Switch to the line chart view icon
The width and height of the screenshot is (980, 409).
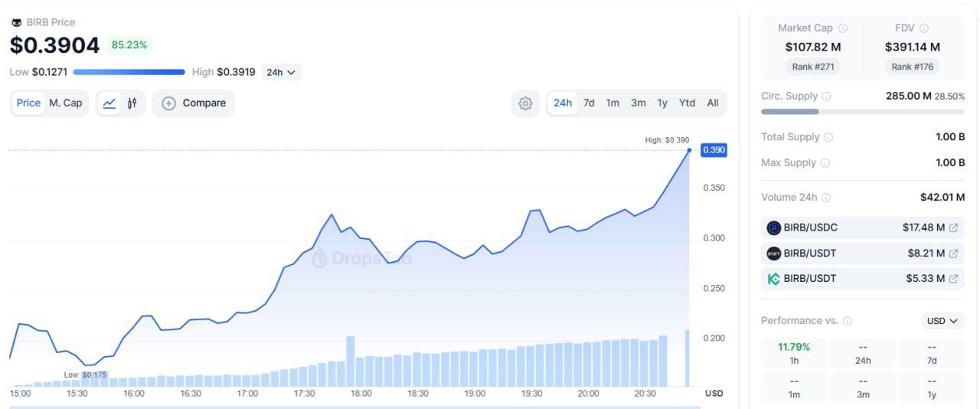[109, 103]
